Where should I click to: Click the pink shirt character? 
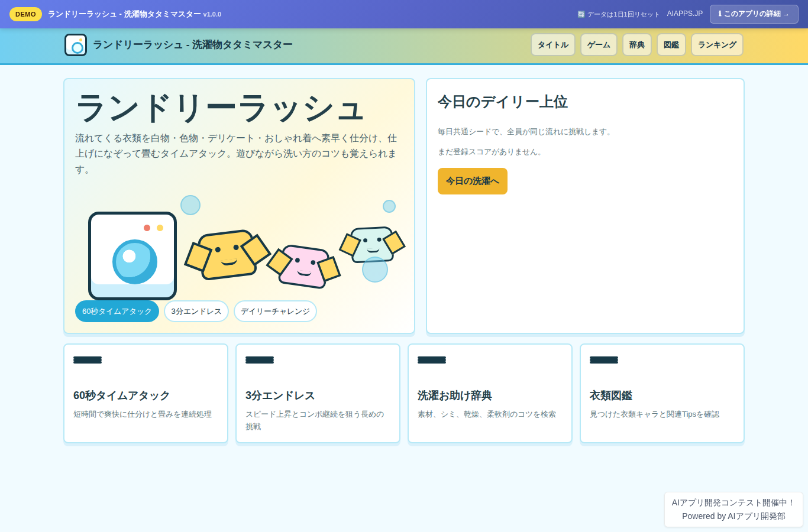(x=303, y=266)
